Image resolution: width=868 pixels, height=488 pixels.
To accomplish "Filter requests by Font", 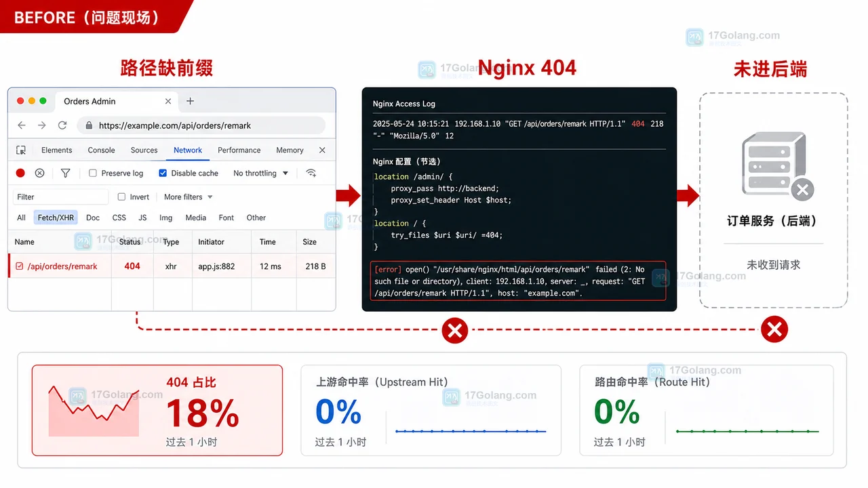I will 226,218.
